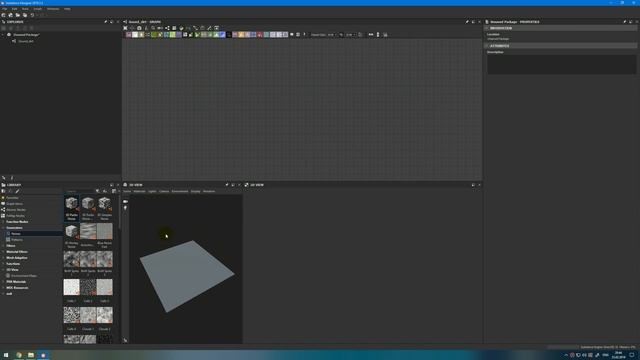
Task: Select Graph Items in the Library tree
Action: click(x=14, y=204)
